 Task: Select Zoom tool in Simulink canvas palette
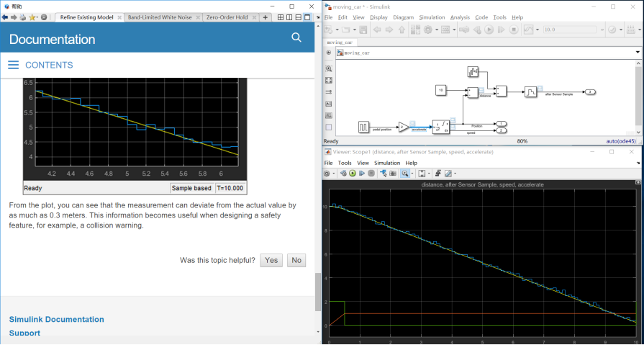click(329, 69)
